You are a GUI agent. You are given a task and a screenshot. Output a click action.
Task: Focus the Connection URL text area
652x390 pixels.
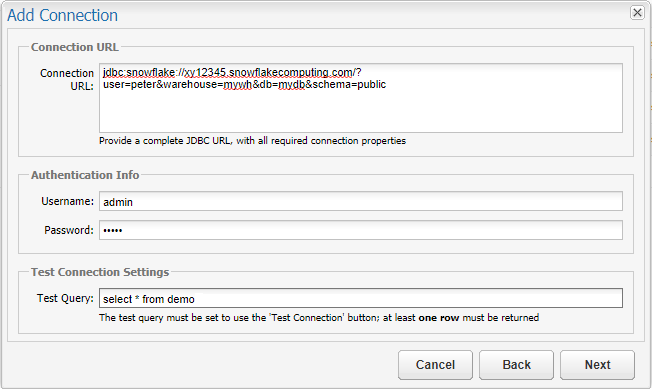[361, 98]
